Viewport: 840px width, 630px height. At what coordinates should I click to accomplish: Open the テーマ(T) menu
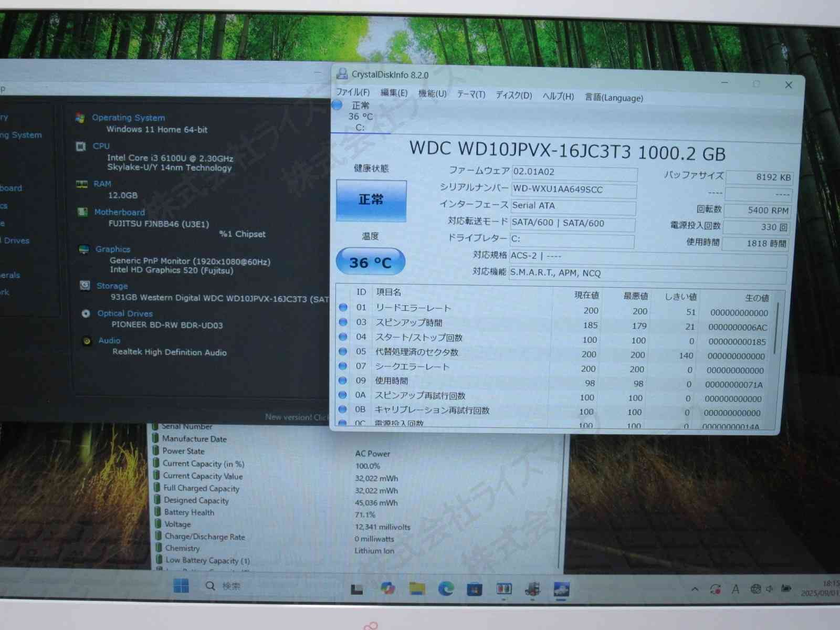tap(471, 94)
